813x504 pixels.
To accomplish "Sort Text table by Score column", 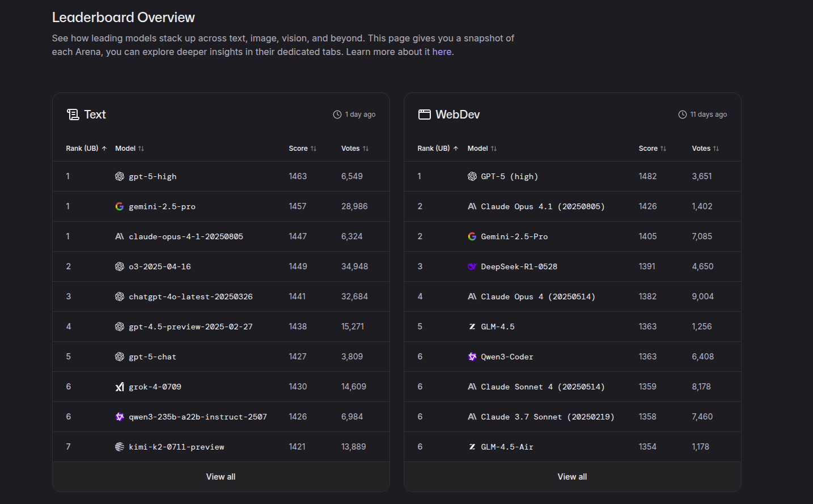I will [303, 149].
